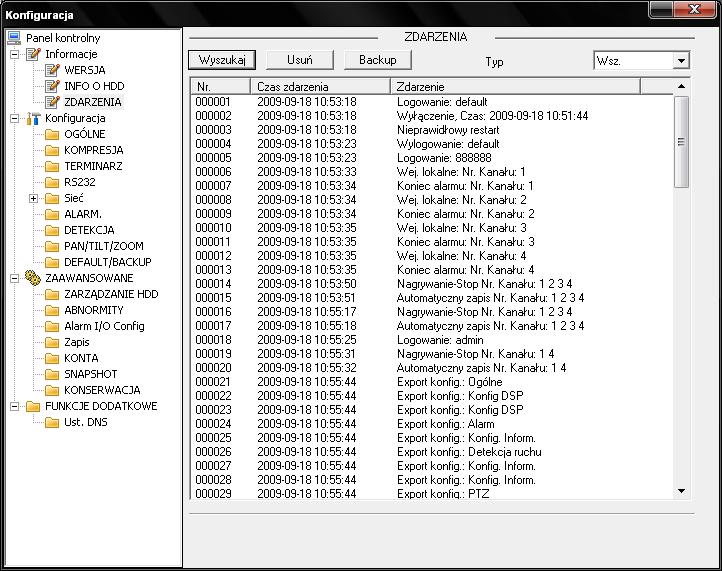Screen dimensions: 722x571
Task: Click the ZDARZENIA icon in tree
Action: pyautogui.click(x=53, y=102)
